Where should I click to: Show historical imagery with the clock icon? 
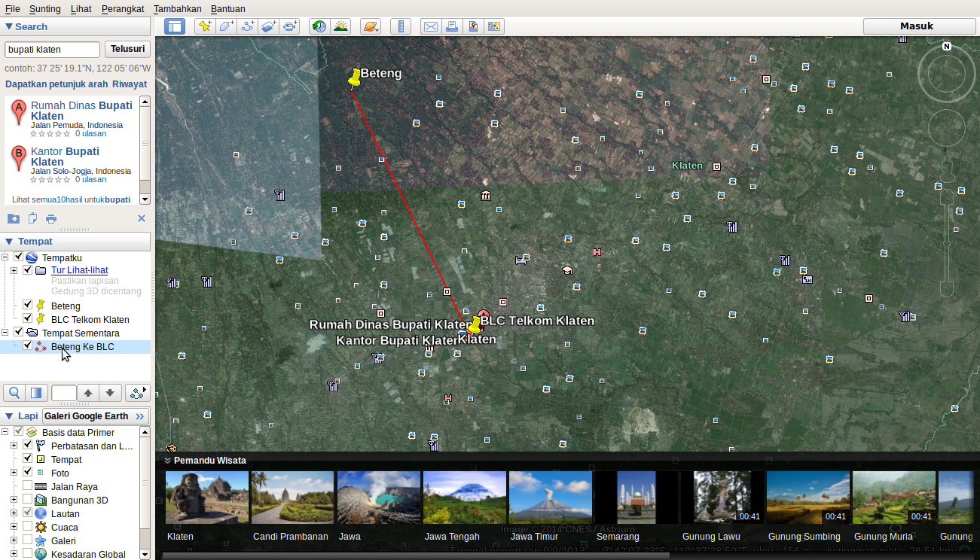(319, 26)
